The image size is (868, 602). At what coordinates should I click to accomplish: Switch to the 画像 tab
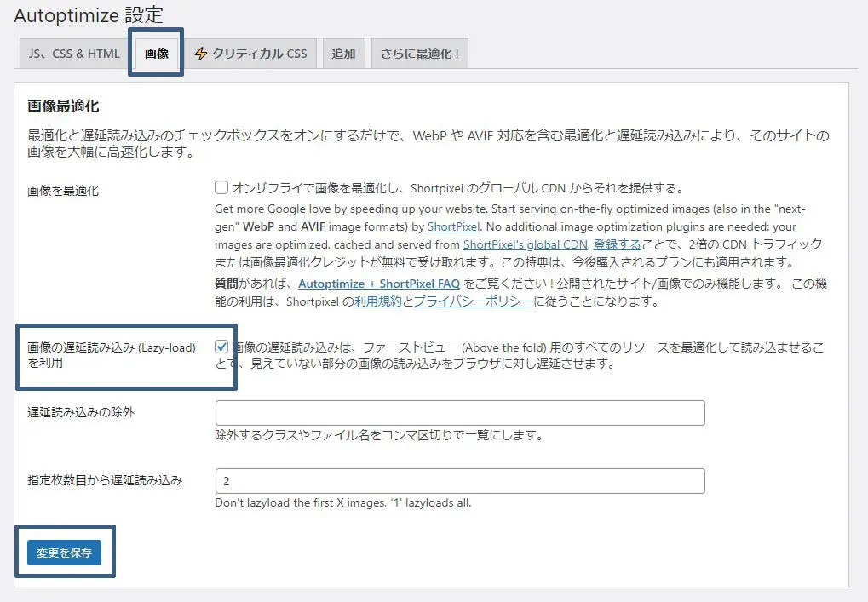coord(155,53)
